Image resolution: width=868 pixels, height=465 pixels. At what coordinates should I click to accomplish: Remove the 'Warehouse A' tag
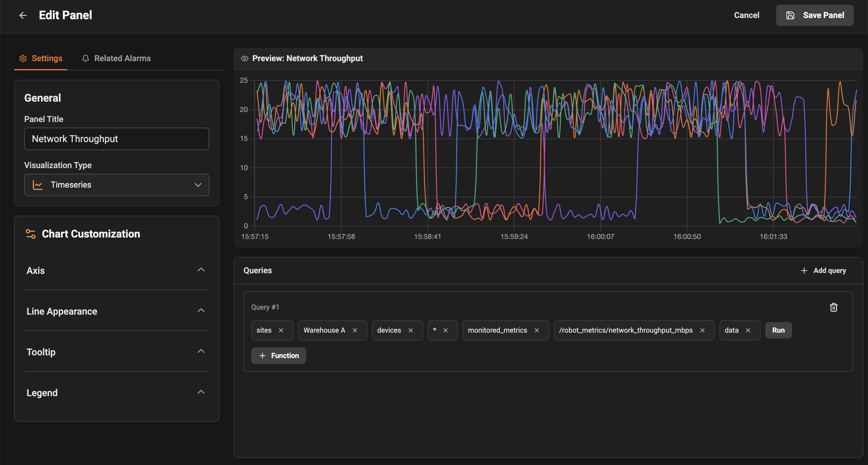355,330
